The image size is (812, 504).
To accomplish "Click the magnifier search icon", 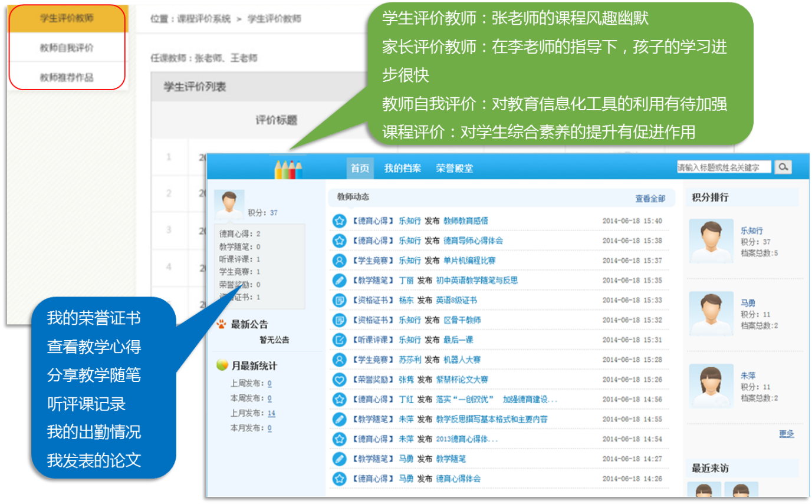I will click(783, 167).
